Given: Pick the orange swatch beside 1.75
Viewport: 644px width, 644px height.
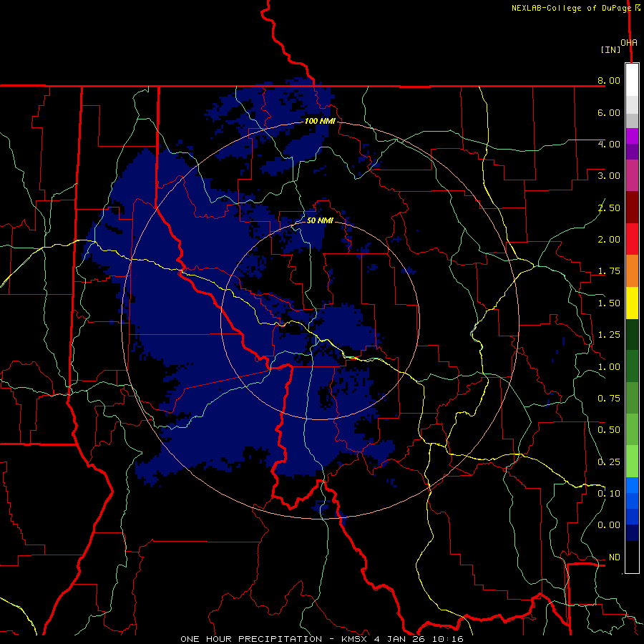Looking at the screenshot, I should tap(632, 271).
